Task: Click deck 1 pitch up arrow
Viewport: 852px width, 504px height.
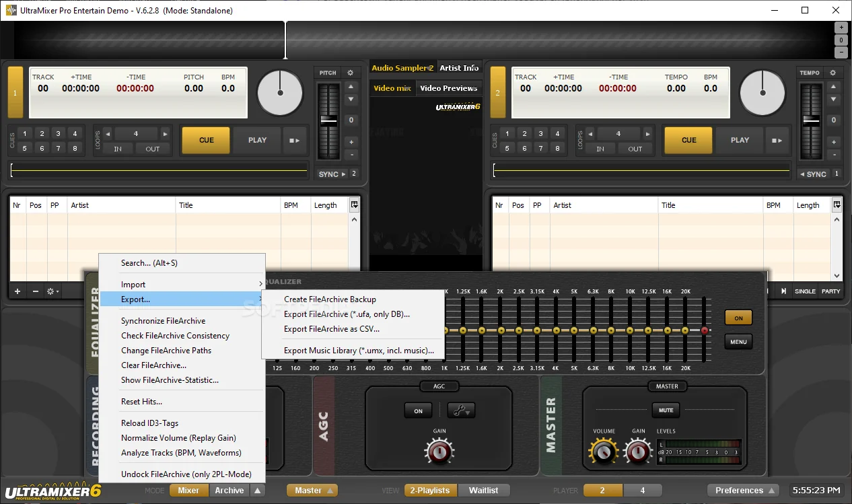Action: [351, 87]
